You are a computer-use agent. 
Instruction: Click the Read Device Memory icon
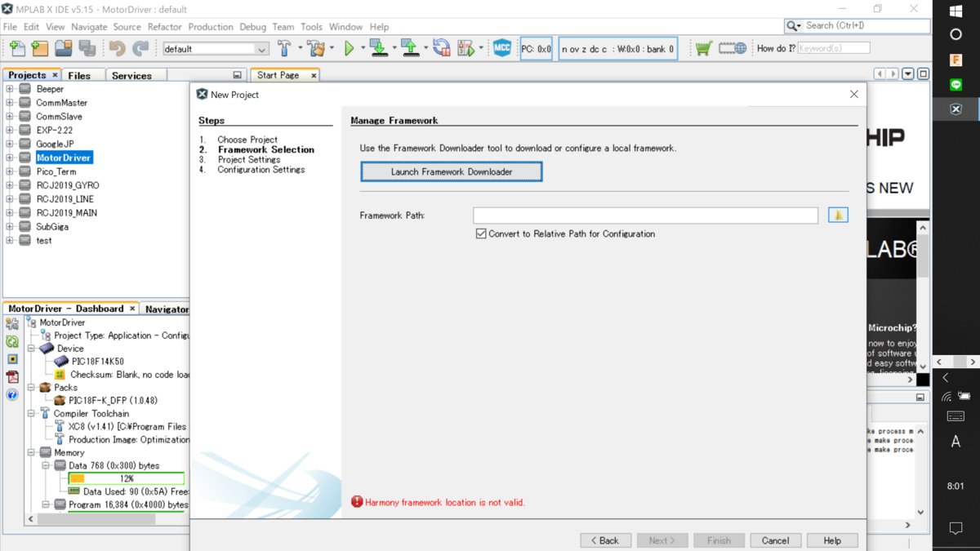coord(410,49)
